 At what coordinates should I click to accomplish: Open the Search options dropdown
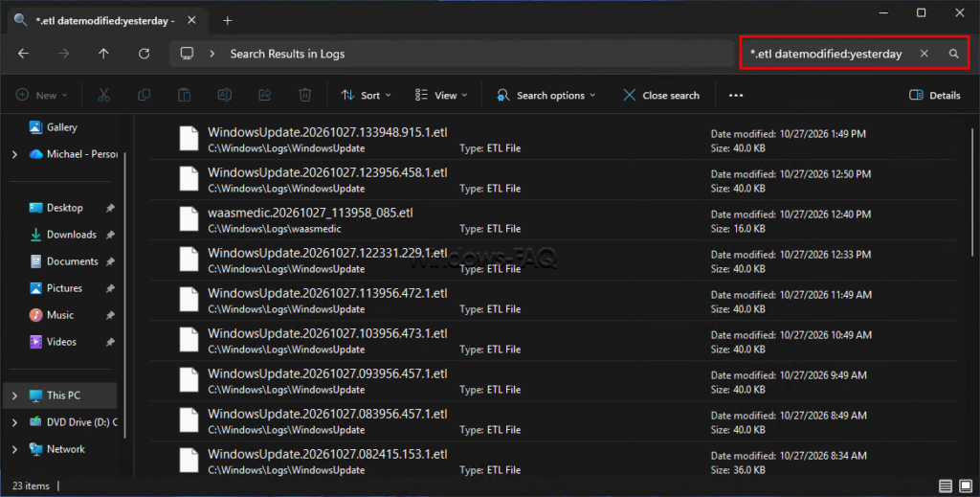click(x=546, y=95)
